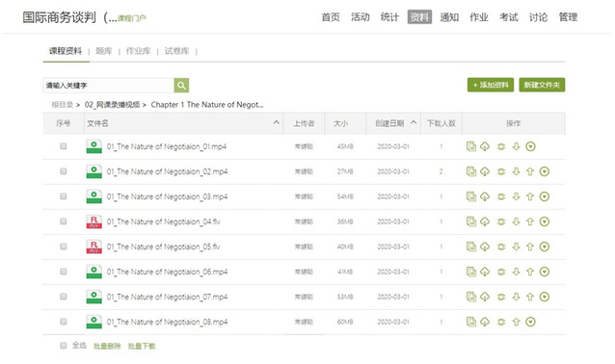Open the 作业 tab in top navigation
The height and width of the screenshot is (364, 615).
pyautogui.click(x=479, y=17)
